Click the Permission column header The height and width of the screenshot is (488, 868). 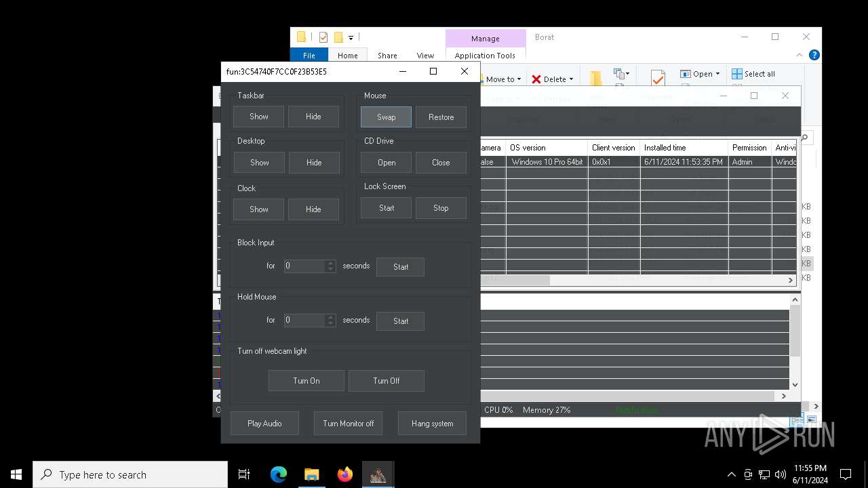click(750, 148)
